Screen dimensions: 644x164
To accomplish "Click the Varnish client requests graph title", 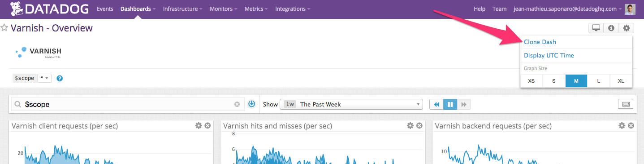I will pos(65,126).
